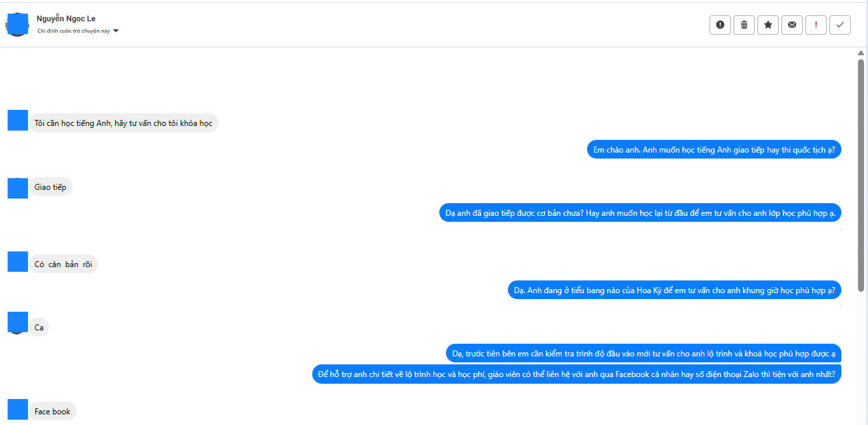The width and height of the screenshot is (868, 425).
Task: Click the reply asking "đã giao tiếp được cơ bản chưa"
Action: pyautogui.click(x=640, y=213)
